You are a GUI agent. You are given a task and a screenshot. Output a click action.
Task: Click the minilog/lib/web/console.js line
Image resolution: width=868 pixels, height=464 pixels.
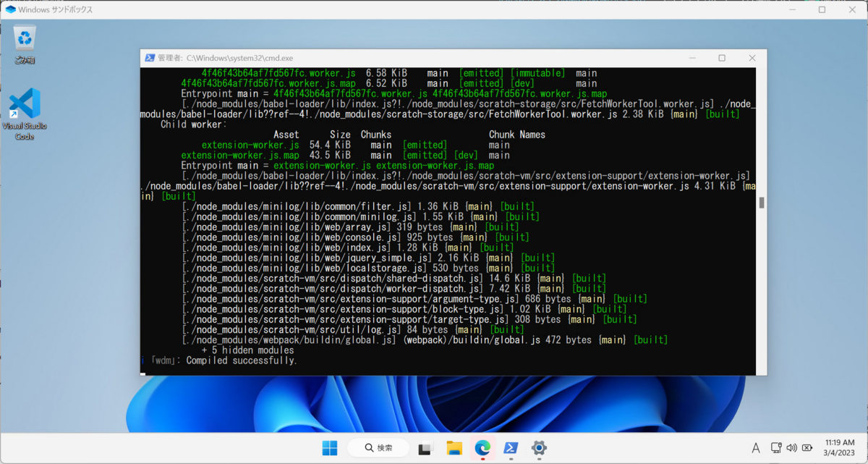tap(356, 237)
